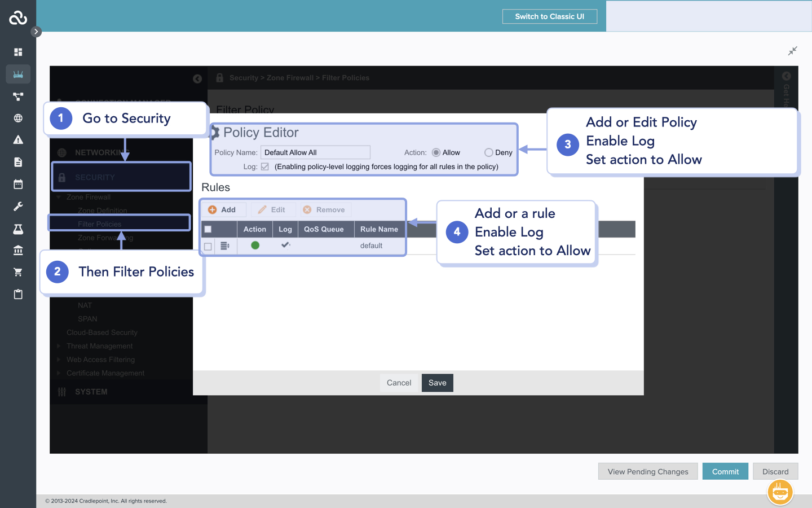Image resolution: width=812 pixels, height=508 pixels.
Task: Select the wrench Tools icon in sidebar
Action: tap(18, 206)
